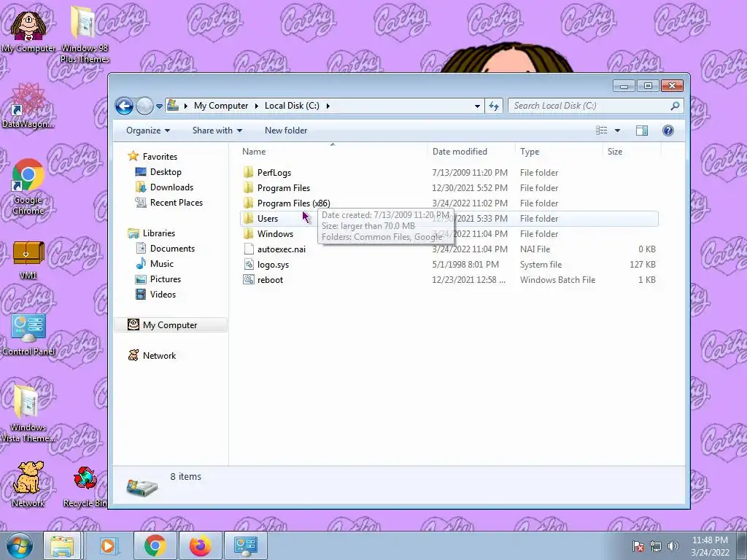
Task: Select the DataWagon desktop shortcut
Action: [x=28, y=106]
